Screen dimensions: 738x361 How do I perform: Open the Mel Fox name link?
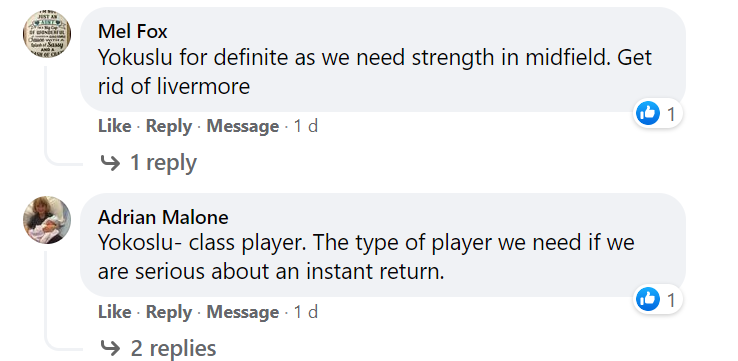point(133,32)
